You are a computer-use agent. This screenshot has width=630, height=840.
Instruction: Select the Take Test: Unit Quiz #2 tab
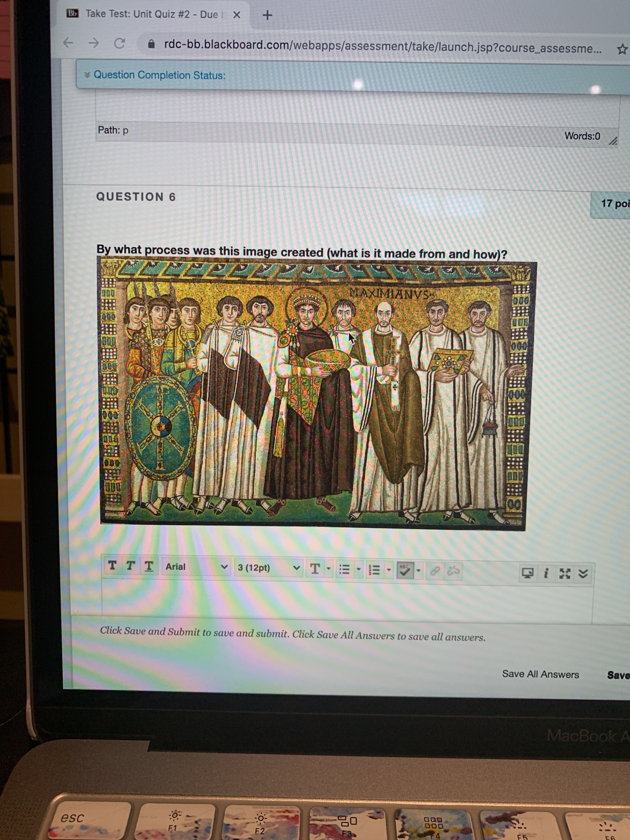click(x=151, y=14)
